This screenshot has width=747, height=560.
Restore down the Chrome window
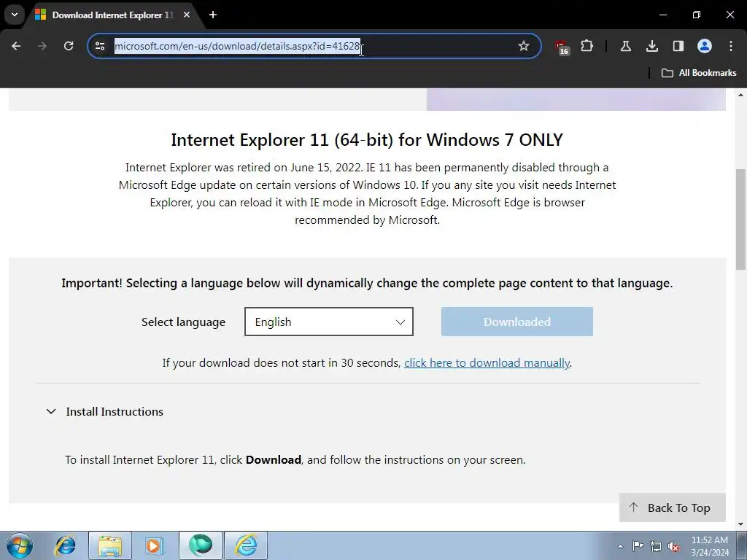point(697,15)
